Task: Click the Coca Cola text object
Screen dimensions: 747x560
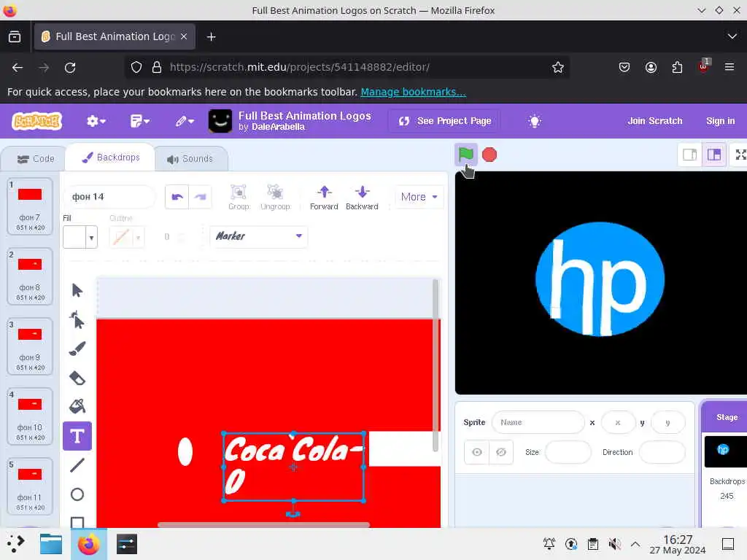Action: tap(293, 466)
